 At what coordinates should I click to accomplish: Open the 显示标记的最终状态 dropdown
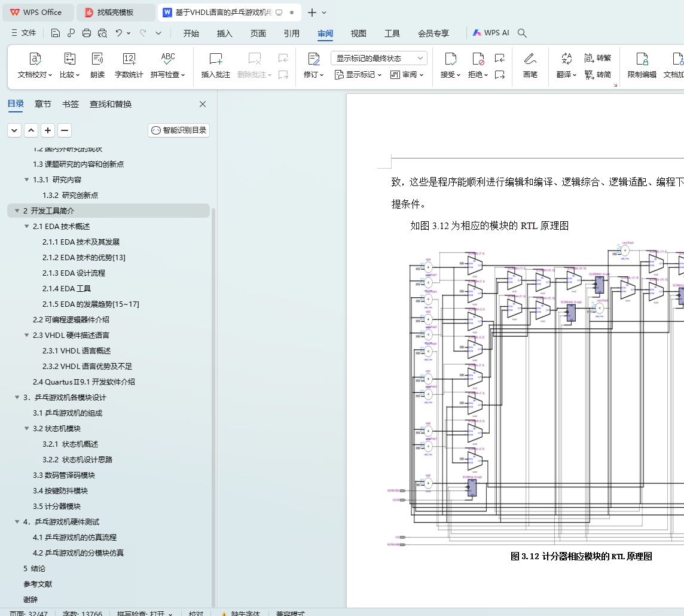(x=378, y=58)
